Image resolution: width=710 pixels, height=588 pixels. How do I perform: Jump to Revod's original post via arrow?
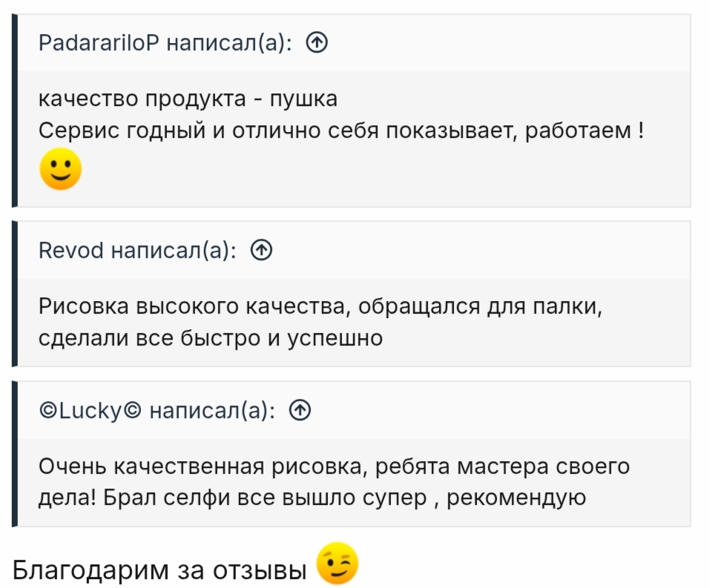click(262, 251)
